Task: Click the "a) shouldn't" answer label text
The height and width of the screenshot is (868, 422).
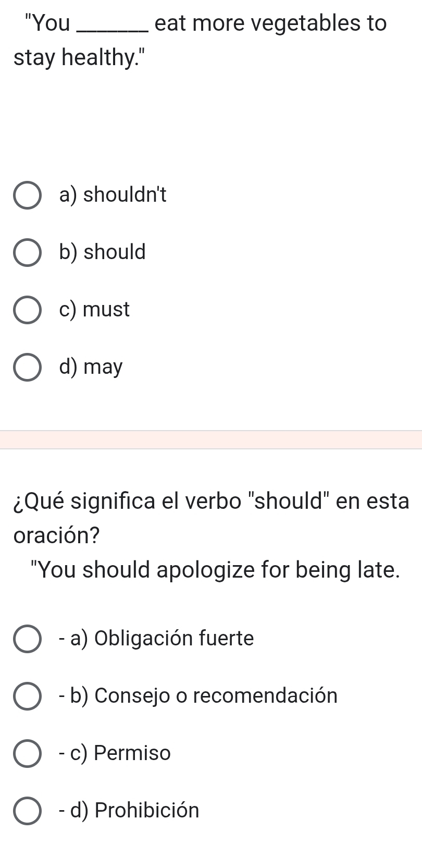Action: [x=113, y=195]
